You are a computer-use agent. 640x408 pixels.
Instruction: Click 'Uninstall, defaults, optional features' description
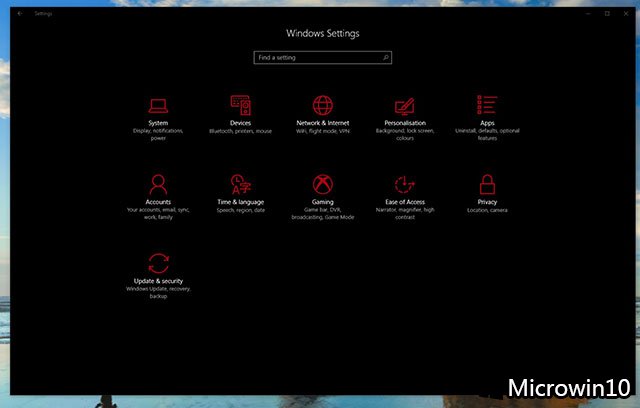click(487, 134)
